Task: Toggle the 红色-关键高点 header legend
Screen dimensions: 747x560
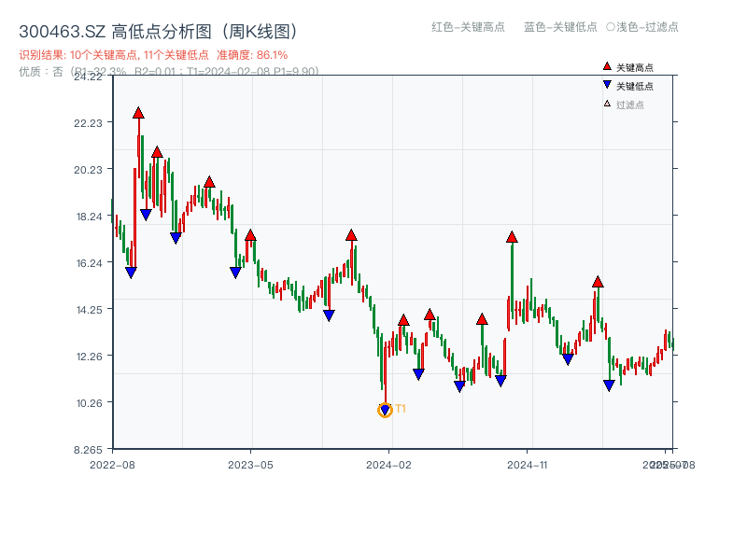Action: (x=467, y=27)
